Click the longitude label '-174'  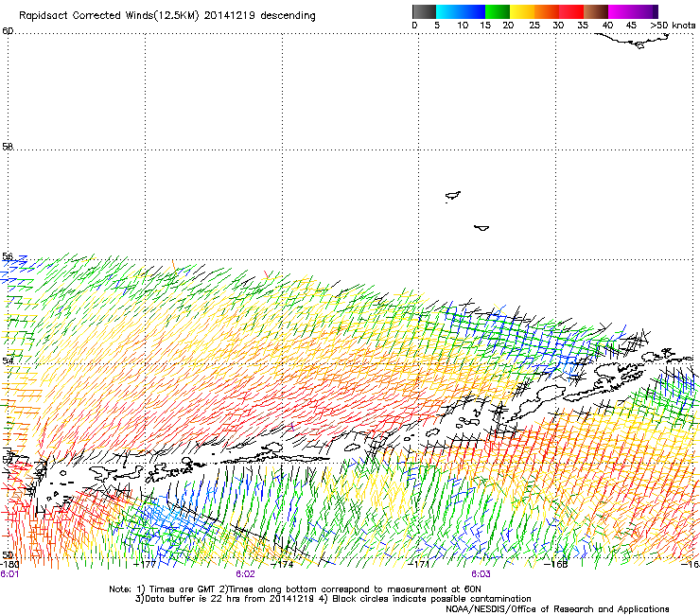point(282,564)
